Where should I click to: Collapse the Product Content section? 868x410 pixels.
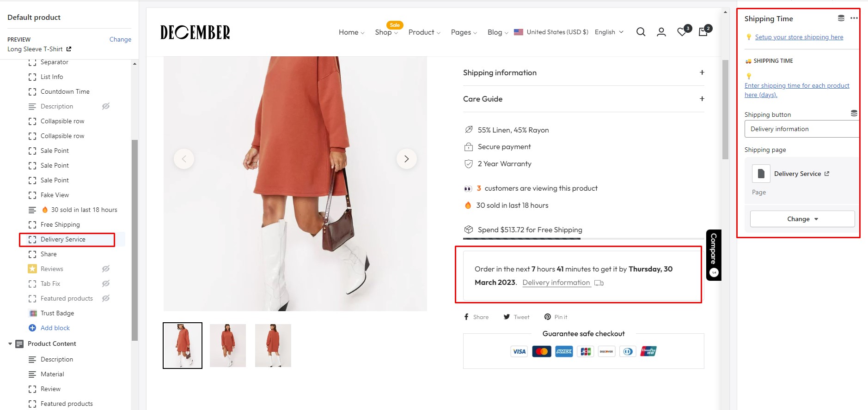(x=10, y=344)
